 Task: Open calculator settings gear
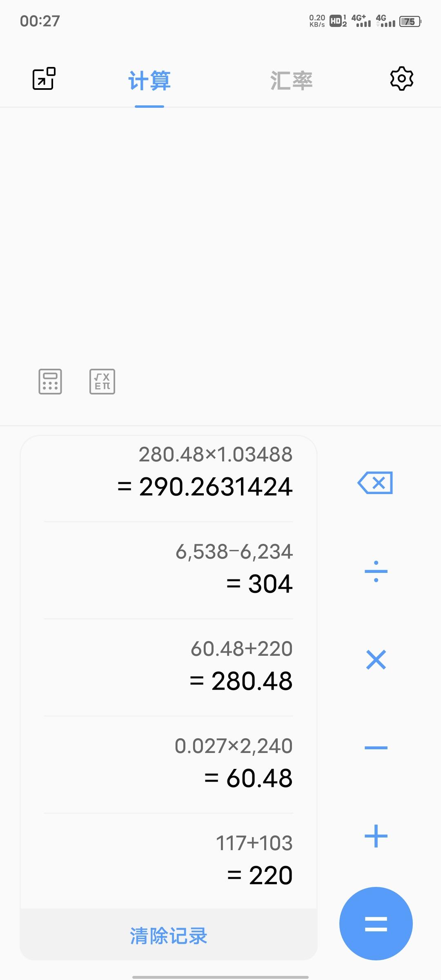(402, 78)
